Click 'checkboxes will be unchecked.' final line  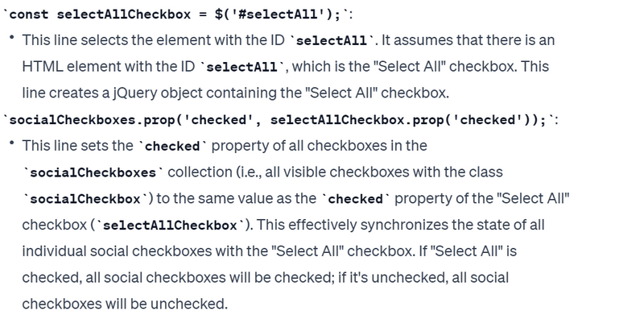click(125, 304)
